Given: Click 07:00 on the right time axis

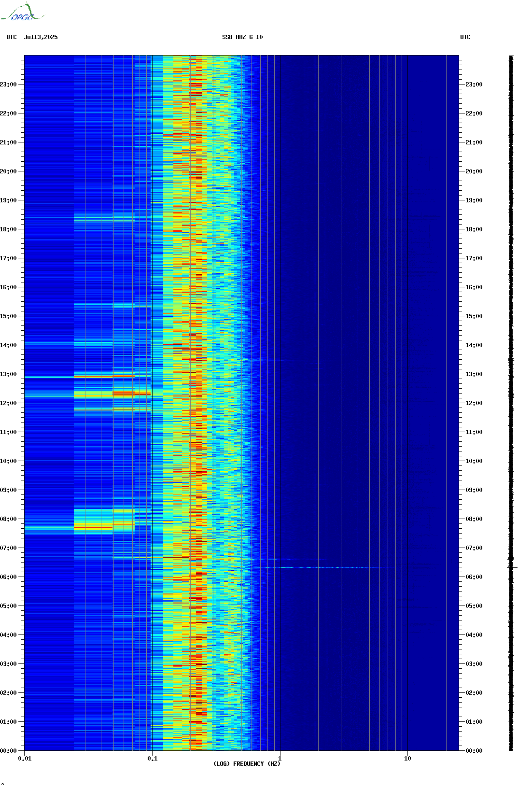Looking at the screenshot, I should click(x=474, y=548).
